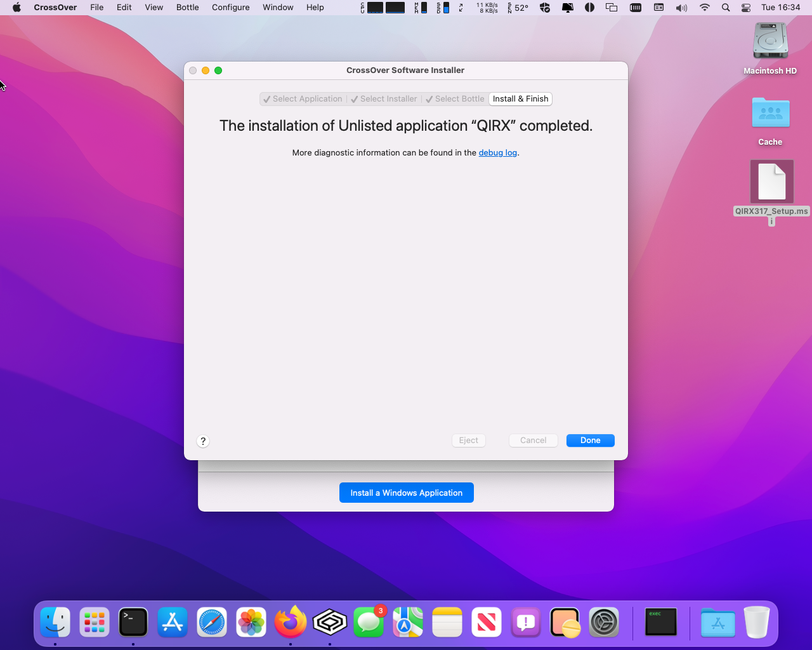Switch to the Select Application step
The width and height of the screenshot is (812, 650).
coord(303,99)
